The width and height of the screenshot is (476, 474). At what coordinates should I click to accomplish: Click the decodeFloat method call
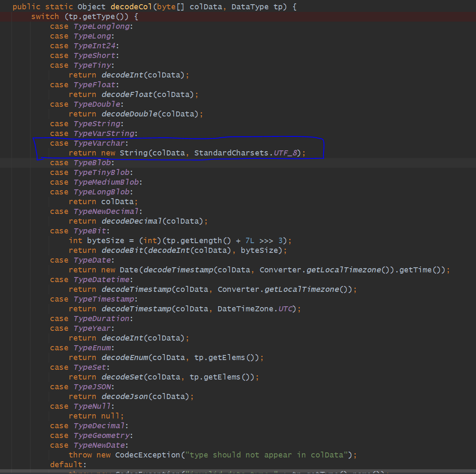(127, 94)
